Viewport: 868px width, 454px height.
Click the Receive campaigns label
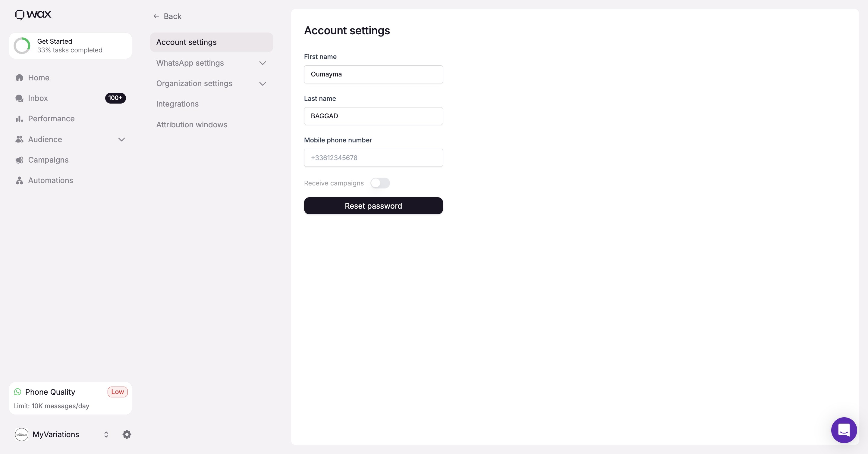pyautogui.click(x=334, y=183)
